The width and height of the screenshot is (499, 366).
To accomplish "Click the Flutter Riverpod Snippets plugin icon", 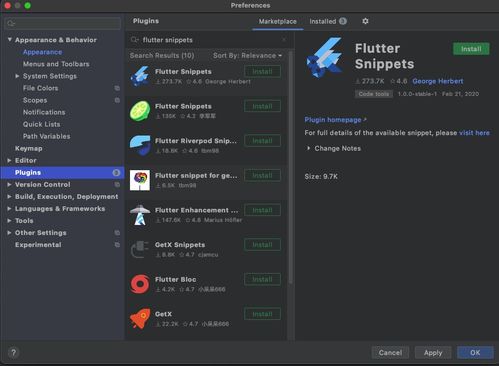I will 140,146.
